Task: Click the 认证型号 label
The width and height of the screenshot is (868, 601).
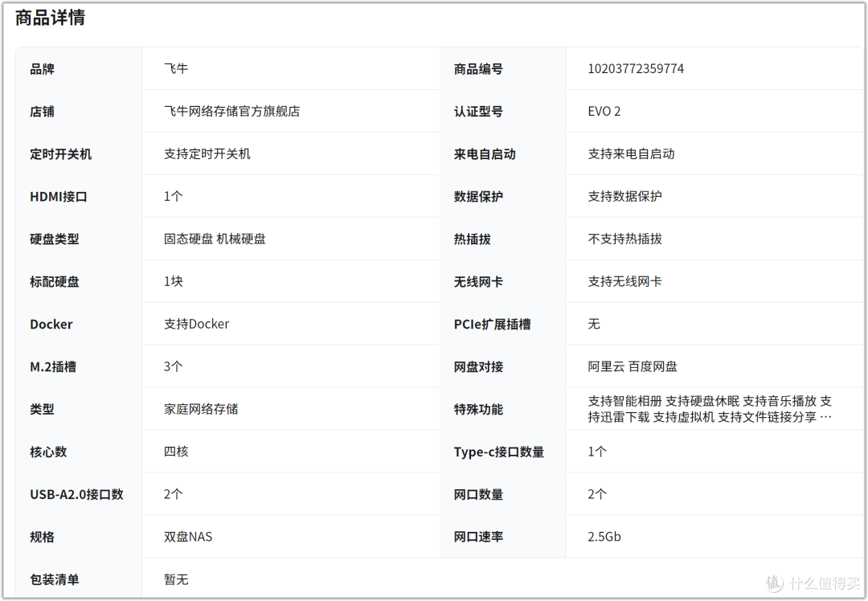Action: (478, 112)
